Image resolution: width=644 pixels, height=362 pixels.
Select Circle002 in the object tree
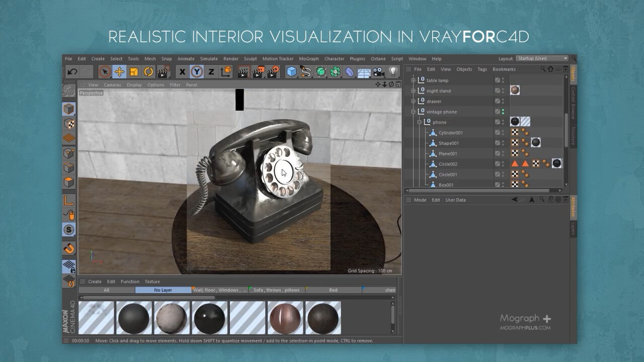point(448,164)
